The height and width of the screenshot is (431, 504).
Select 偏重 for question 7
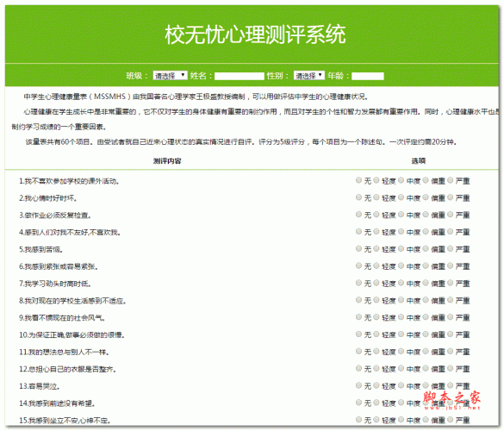pyautogui.click(x=426, y=283)
